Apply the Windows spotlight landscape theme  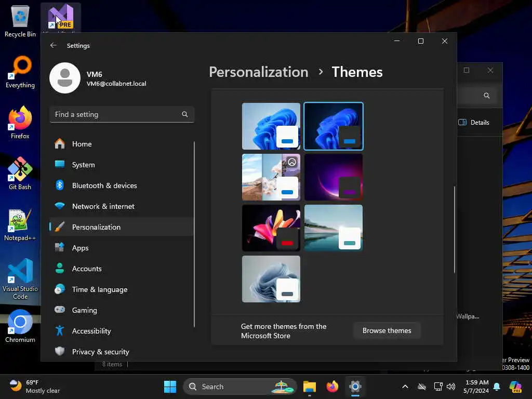click(271, 177)
